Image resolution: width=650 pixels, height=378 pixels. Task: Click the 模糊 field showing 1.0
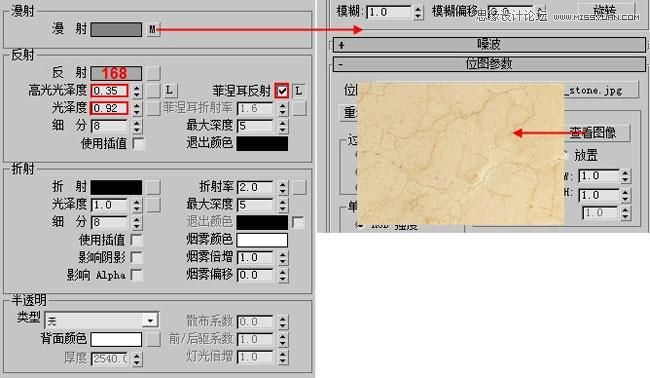click(390, 12)
